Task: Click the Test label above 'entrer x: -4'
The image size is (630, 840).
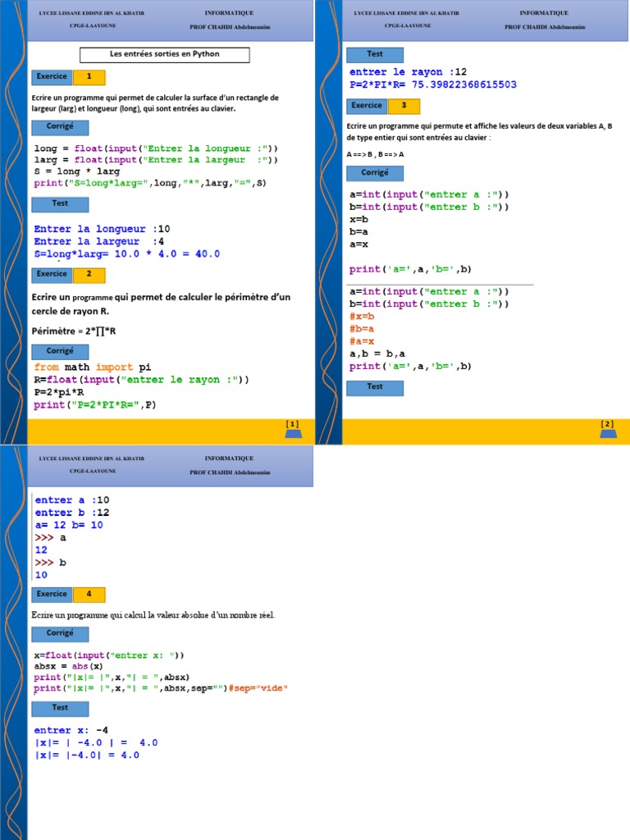Action: point(60,708)
